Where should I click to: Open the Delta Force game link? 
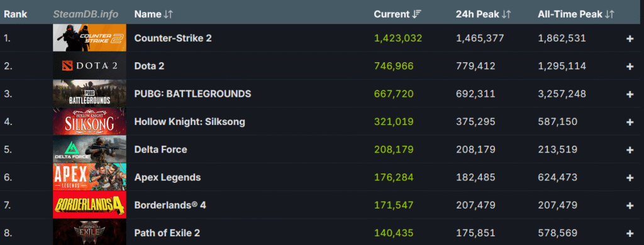(x=160, y=150)
